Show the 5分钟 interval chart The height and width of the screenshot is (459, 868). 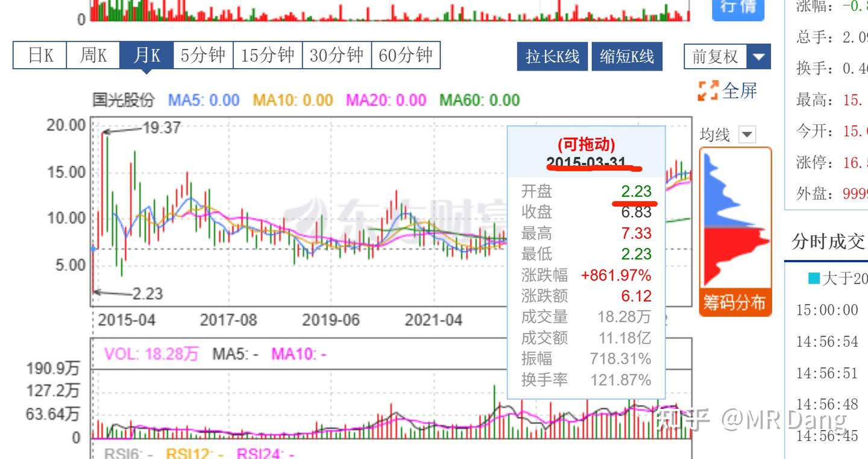[203, 55]
